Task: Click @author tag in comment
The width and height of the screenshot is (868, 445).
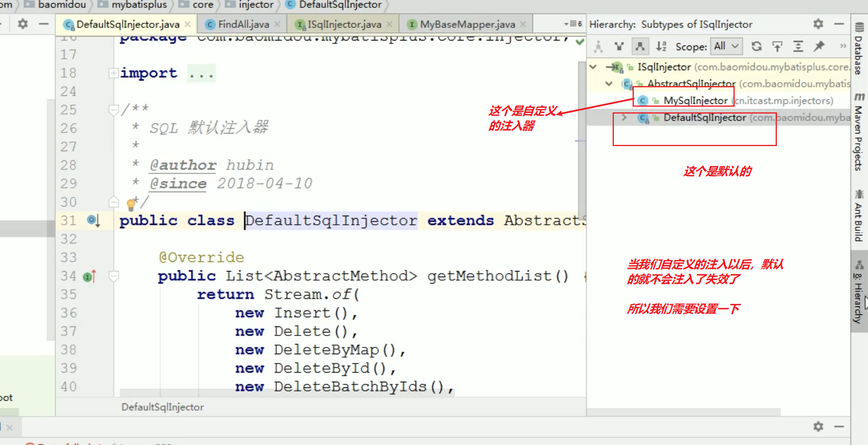Action: (183, 165)
